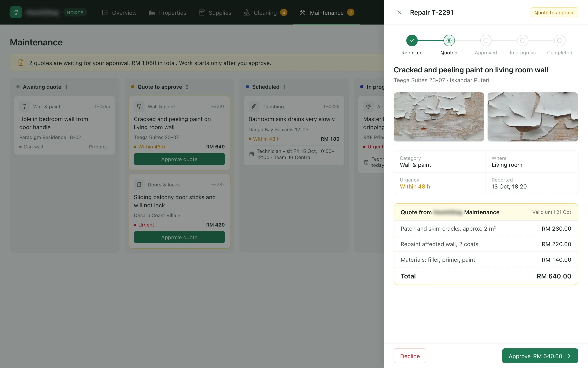The height and width of the screenshot is (368, 588).
Task: Click the Within 48 h urgency value
Action: (x=415, y=187)
